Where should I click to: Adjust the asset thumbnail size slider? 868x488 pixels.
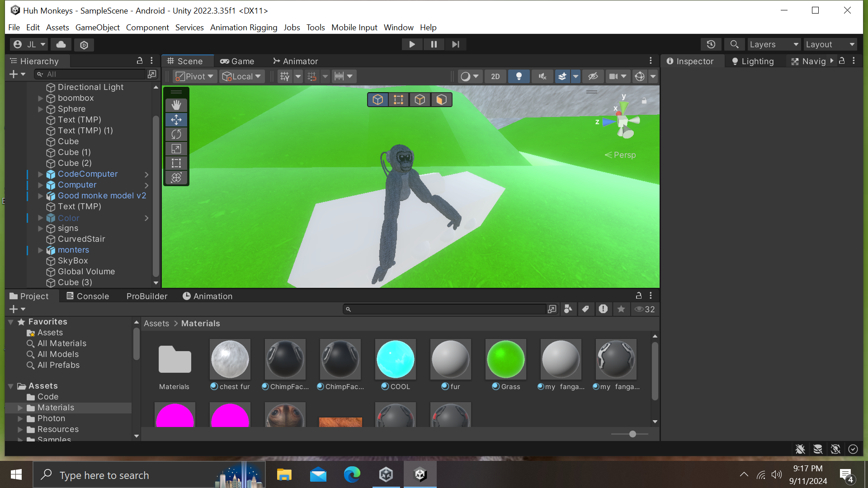632,434
